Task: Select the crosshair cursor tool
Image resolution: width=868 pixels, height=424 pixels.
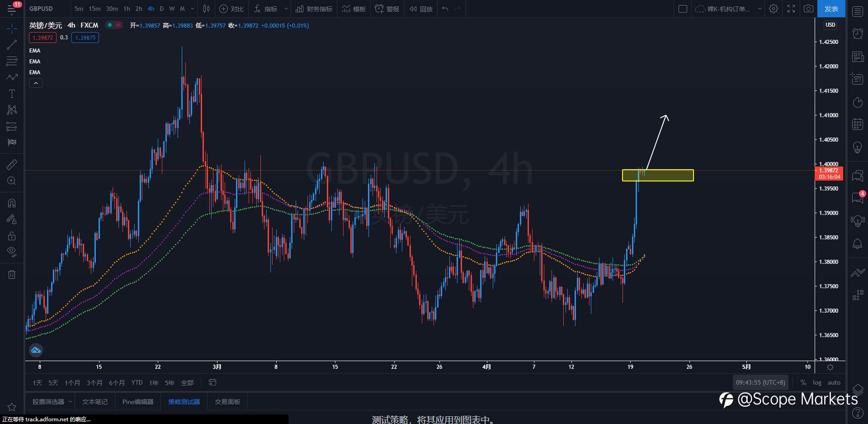Action: (x=12, y=29)
